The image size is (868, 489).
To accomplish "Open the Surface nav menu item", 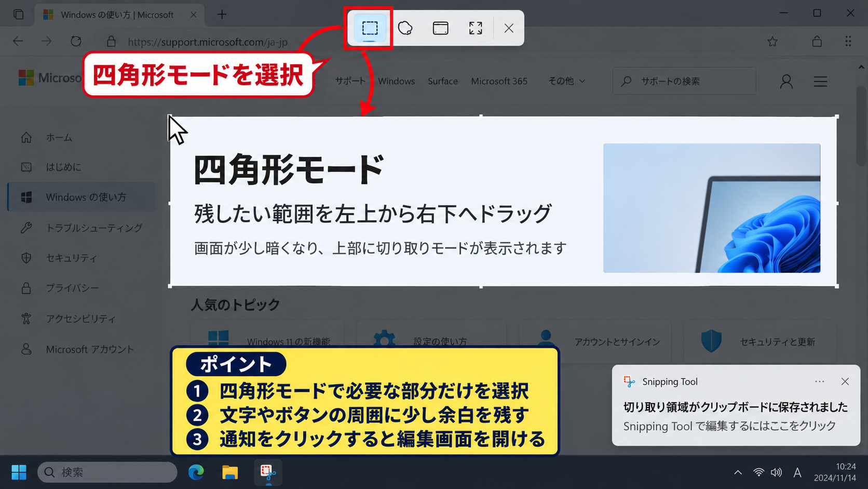I will 443,81.
